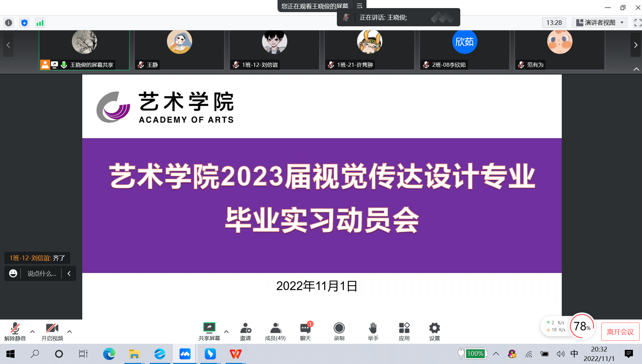Open the 应用 apps icon
This screenshot has height=364, width=642.
[x=404, y=332]
